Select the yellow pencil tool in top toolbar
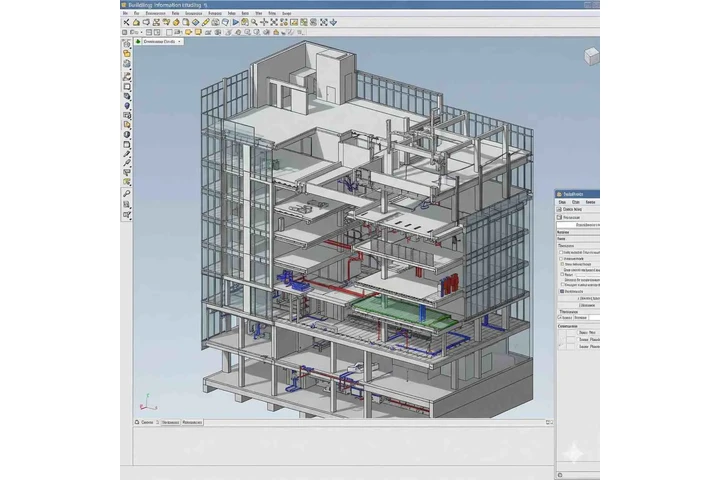This screenshot has width=720, height=480. [205, 22]
